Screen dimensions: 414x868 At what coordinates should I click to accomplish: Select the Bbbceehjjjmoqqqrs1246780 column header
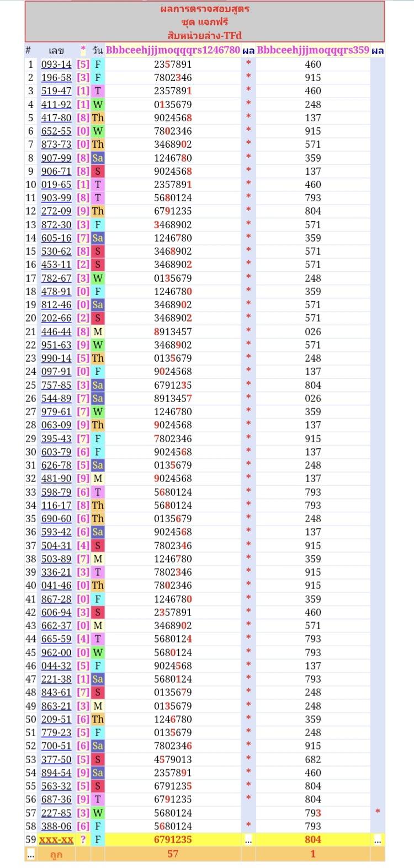(173, 50)
